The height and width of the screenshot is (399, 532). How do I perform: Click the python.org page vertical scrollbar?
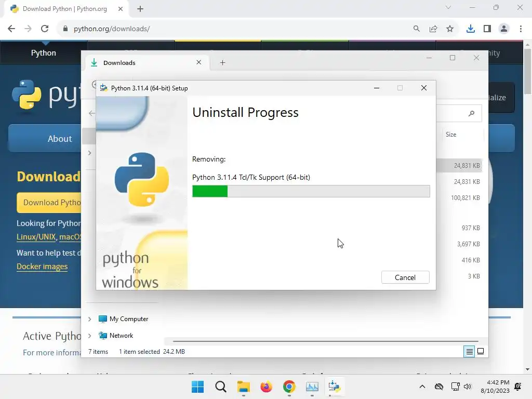pos(527,71)
